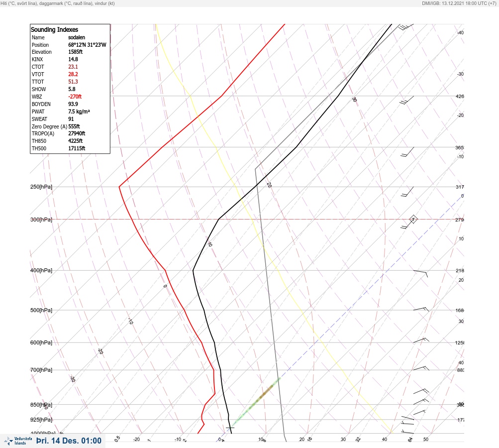Click the TH500 value 17115ft
The image size is (499, 448).
(x=77, y=148)
